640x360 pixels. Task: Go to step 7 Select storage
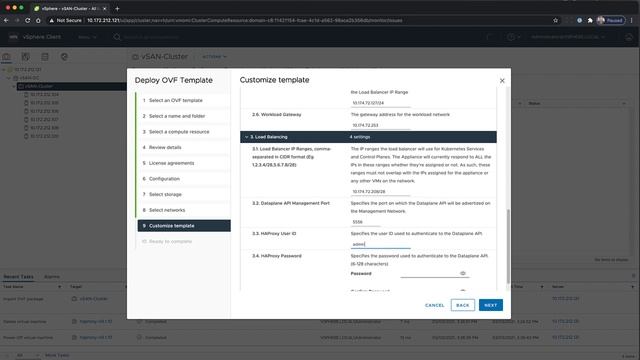(x=184, y=194)
